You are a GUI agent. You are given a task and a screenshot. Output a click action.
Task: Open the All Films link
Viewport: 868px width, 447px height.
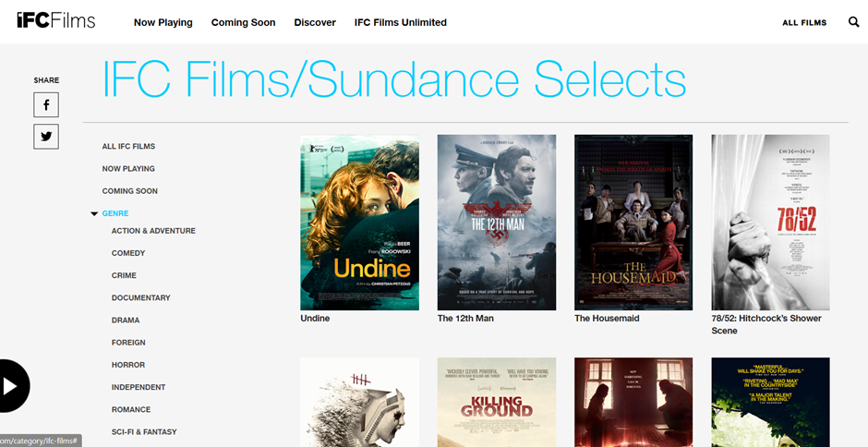point(804,23)
